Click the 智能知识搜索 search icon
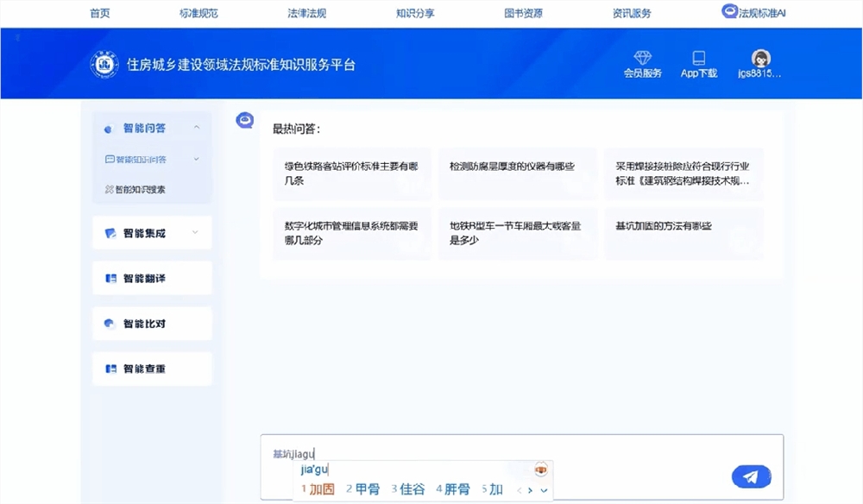Screen dimensions: 863x504 coord(108,189)
